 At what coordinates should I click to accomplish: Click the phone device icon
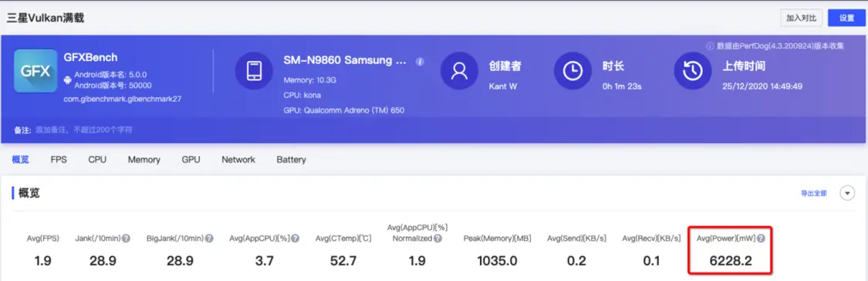pos(254,71)
